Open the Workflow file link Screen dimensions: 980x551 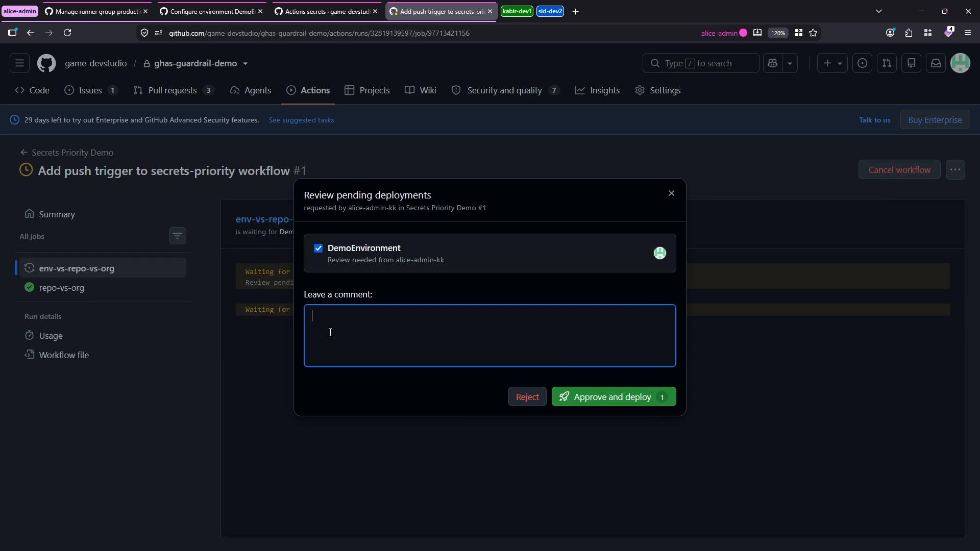point(102,355)
